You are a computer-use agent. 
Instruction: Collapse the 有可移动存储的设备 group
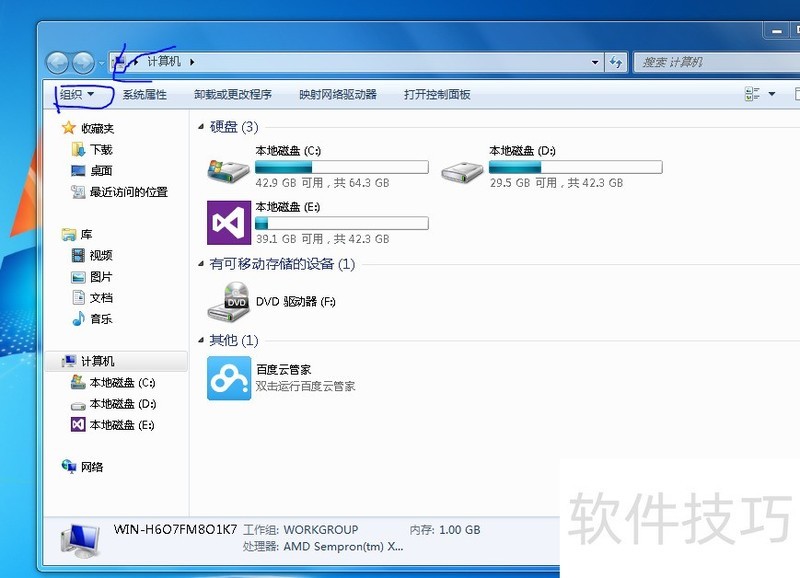point(202,265)
